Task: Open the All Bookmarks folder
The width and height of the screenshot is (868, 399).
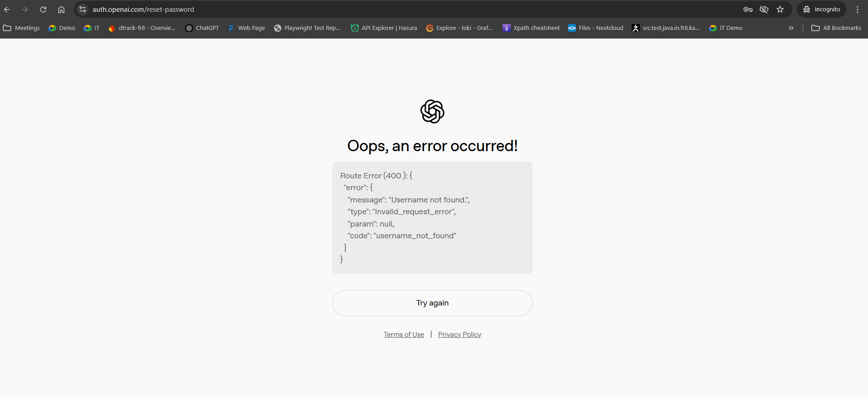Action: point(836,28)
